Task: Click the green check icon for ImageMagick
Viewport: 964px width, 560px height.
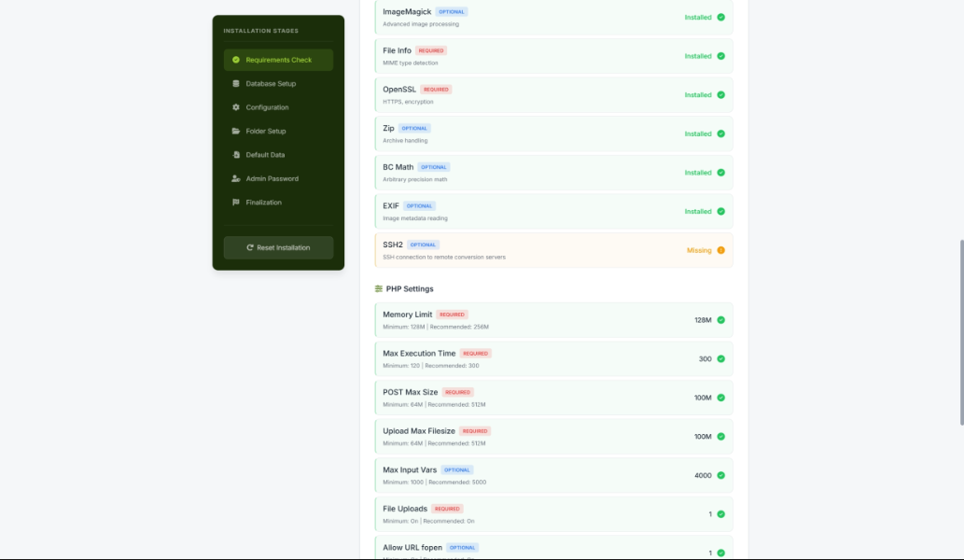Action: coord(720,18)
